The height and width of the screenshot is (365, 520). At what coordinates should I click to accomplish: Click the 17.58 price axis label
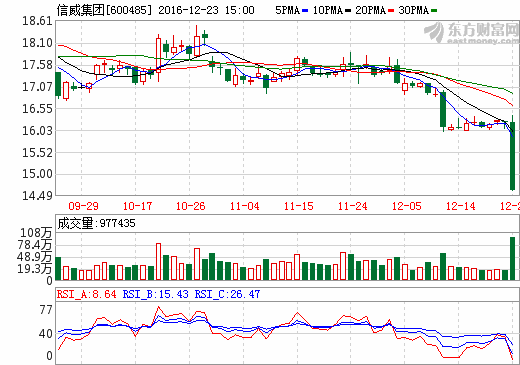tap(37, 65)
